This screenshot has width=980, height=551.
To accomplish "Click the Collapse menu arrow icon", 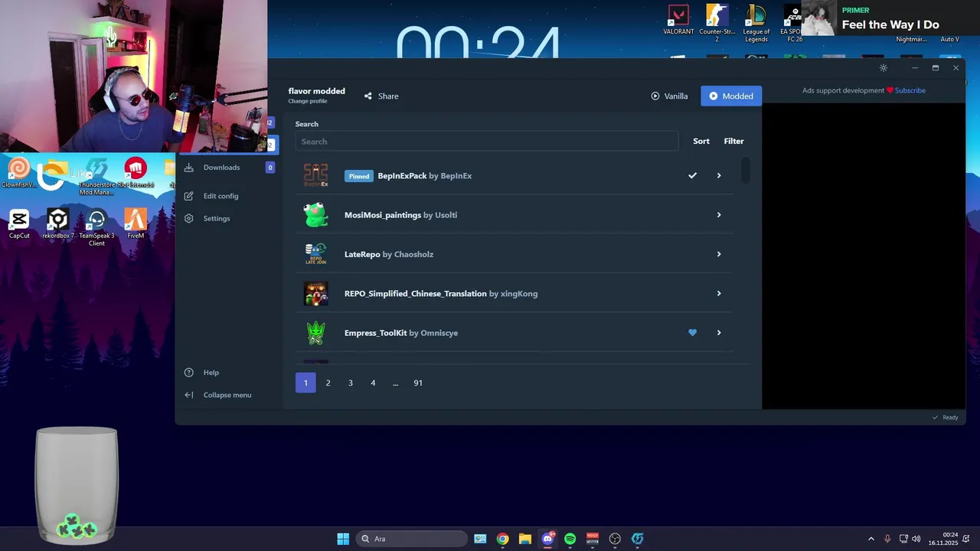I will coord(188,395).
